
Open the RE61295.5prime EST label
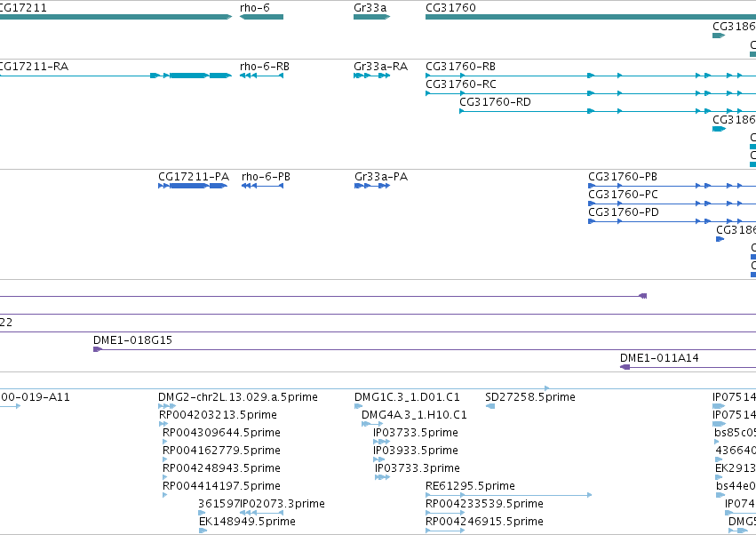coord(470,486)
